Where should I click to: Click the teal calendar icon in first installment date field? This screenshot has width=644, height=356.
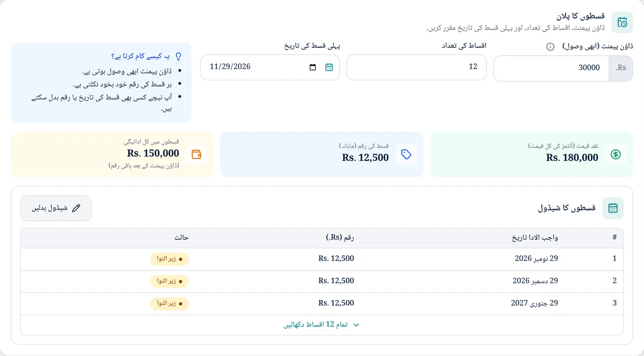click(329, 67)
